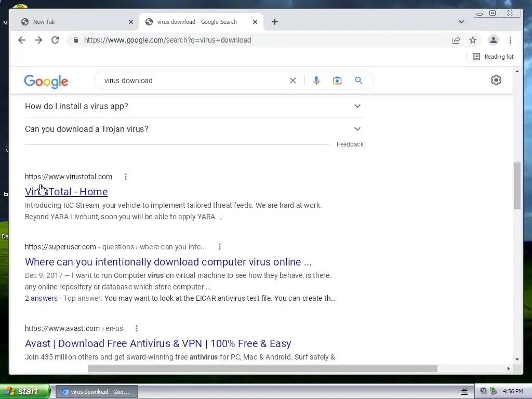Click the https://www.virustotal.com URL text

[69, 177]
